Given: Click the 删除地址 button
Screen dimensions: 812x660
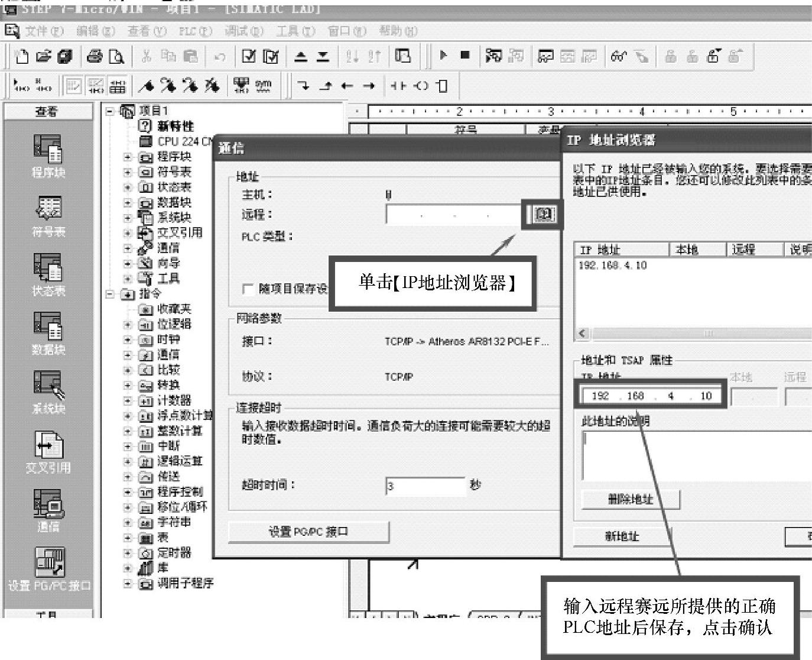Looking at the screenshot, I should tap(631, 499).
